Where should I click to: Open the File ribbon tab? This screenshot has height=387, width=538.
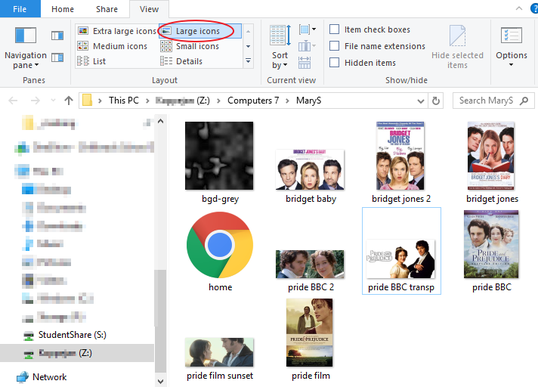(20, 9)
